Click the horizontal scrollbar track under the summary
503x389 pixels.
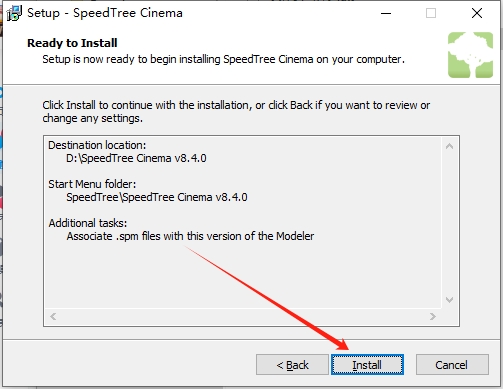point(243,316)
